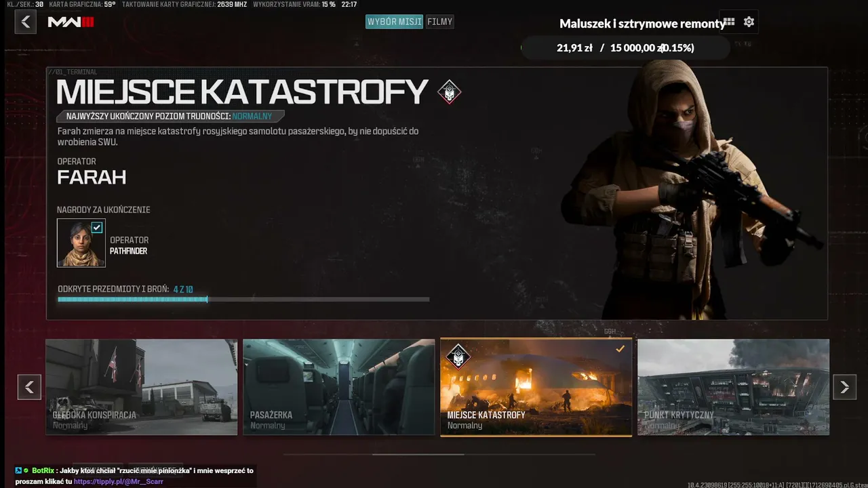Click the highest difficulty Normalny label
This screenshot has height=488, width=868.
(252, 117)
